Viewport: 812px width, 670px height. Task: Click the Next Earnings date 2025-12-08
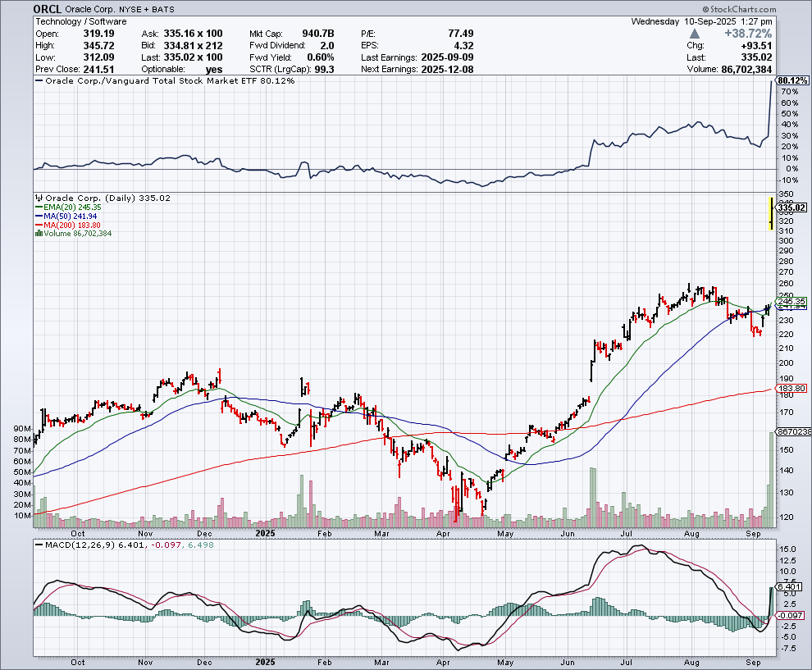coord(448,70)
